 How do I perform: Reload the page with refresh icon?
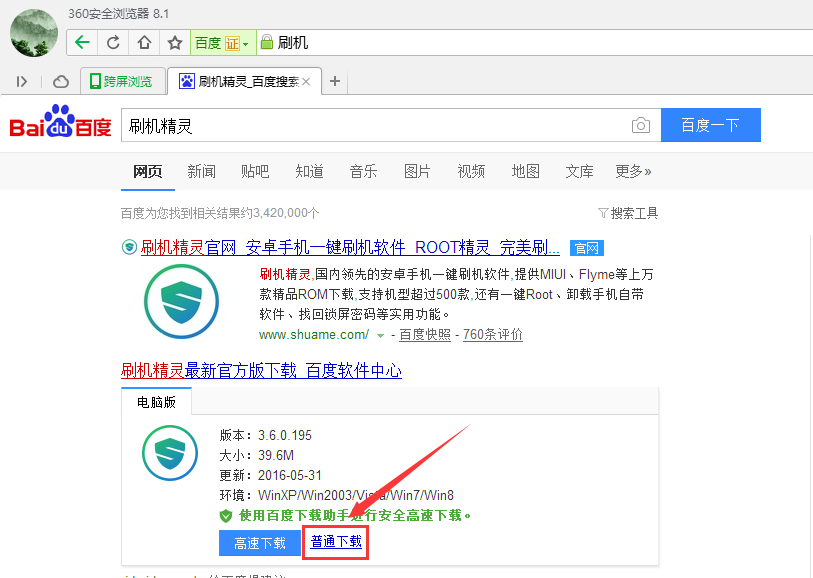pos(113,43)
